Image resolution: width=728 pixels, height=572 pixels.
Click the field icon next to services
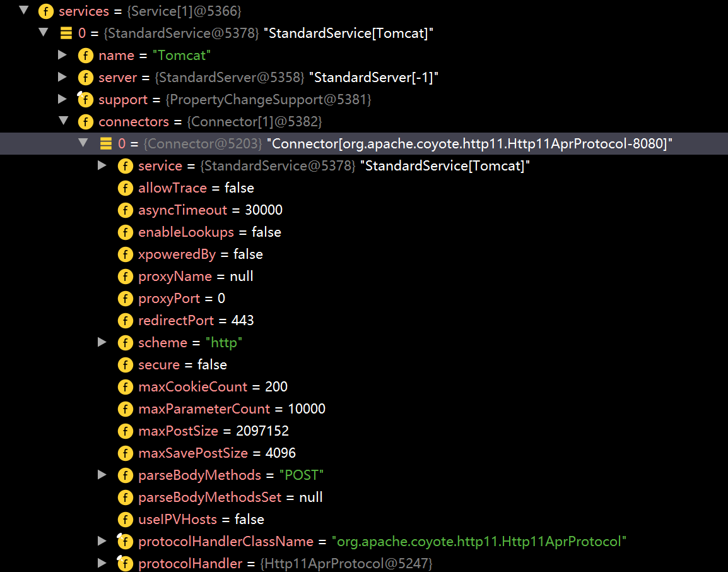pos(45,11)
